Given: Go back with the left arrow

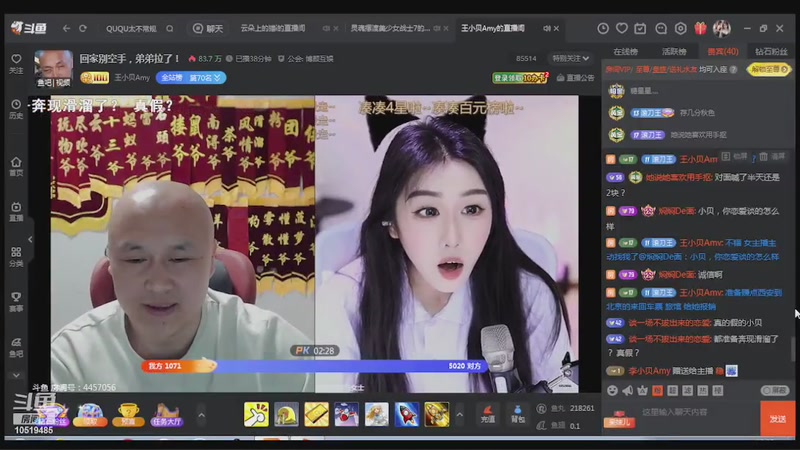Looking at the screenshot, I should 66,29.
